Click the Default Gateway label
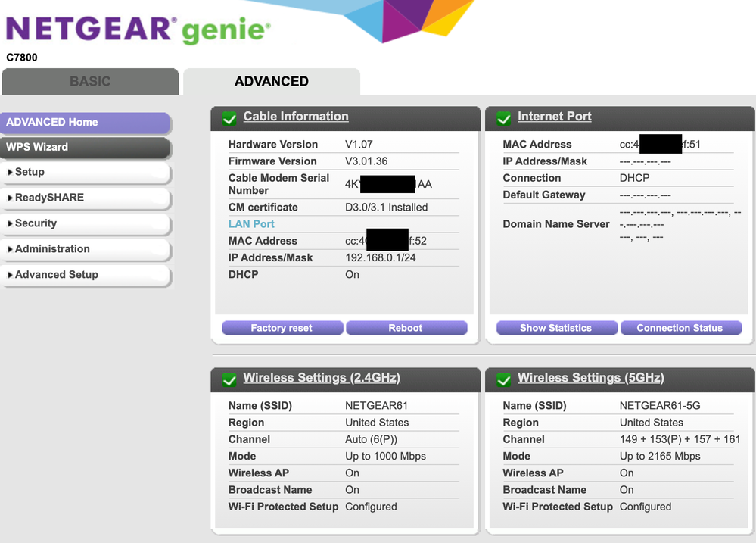 (x=544, y=195)
